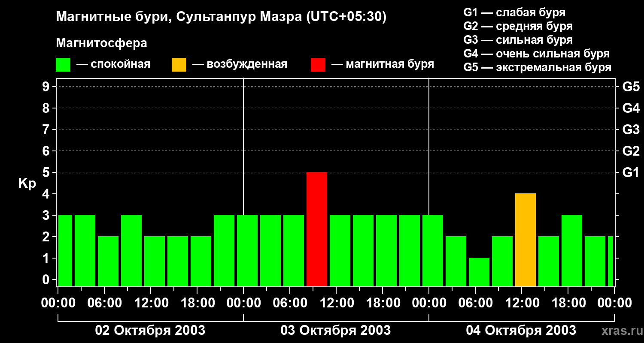Image resolution: width=644 pixels, height=343 pixels.
Task: Click the green 'спокойная' legend swatch
Action: (x=63, y=65)
